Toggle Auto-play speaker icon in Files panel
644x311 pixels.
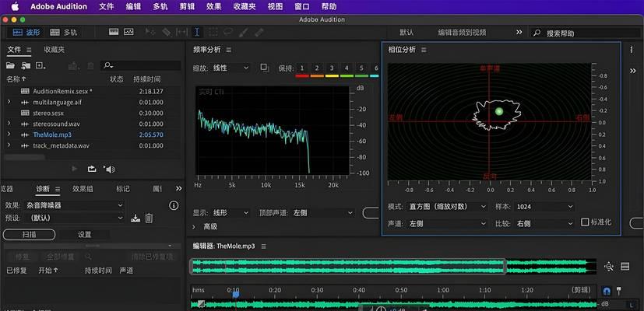tap(109, 169)
